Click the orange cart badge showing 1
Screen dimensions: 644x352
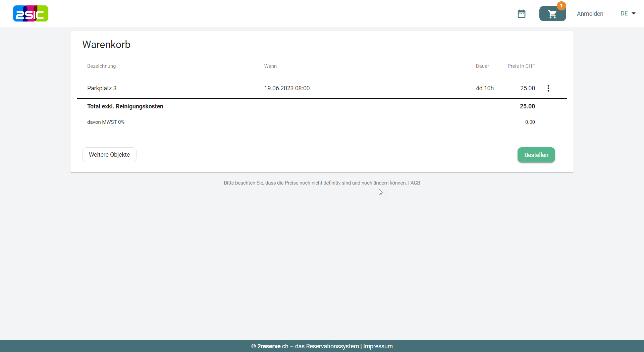click(x=561, y=6)
